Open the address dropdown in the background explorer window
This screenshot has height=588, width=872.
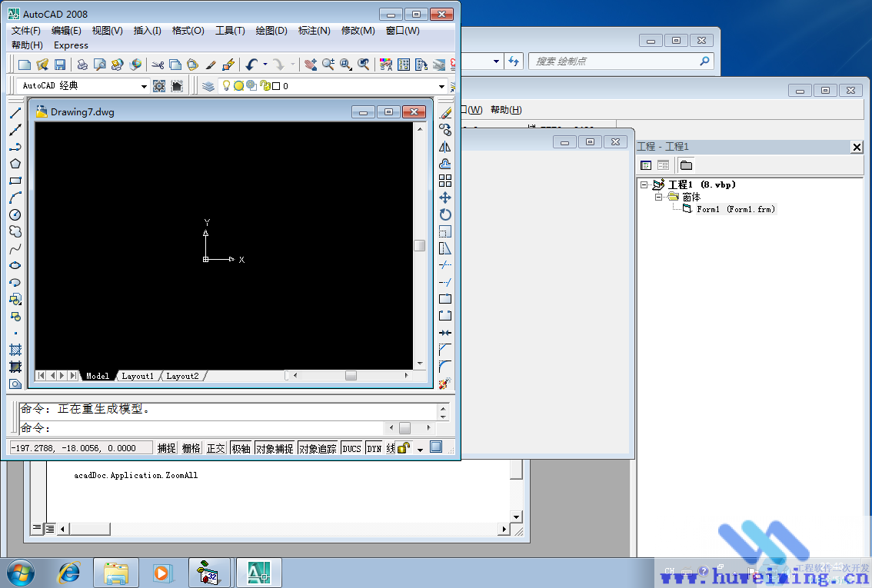click(496, 61)
